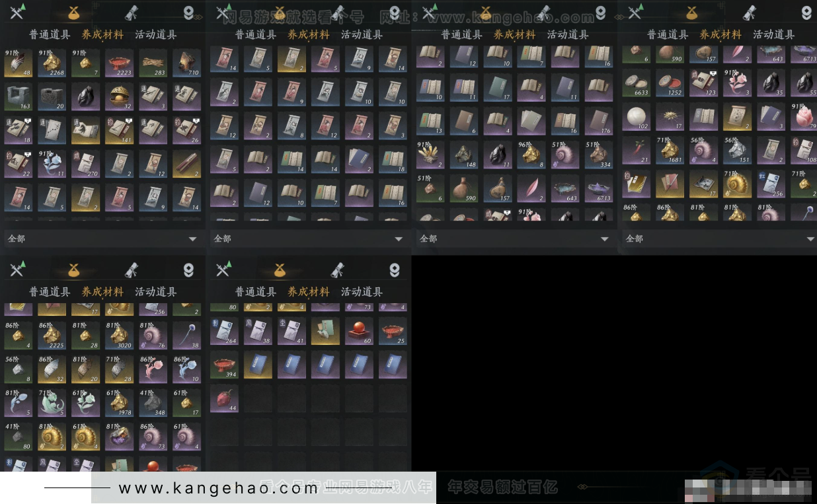
Task: Click the card item with count 264
Action: click(224, 331)
